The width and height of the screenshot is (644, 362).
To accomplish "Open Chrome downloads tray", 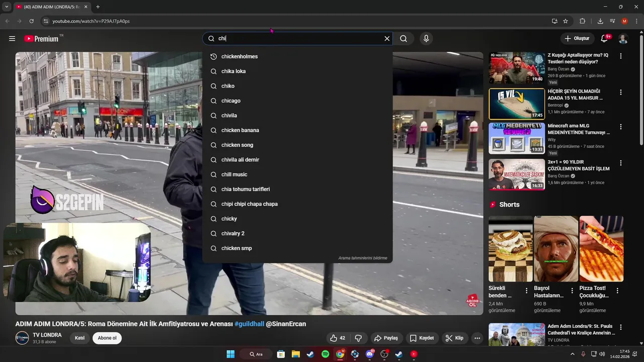I will tap(600, 21).
